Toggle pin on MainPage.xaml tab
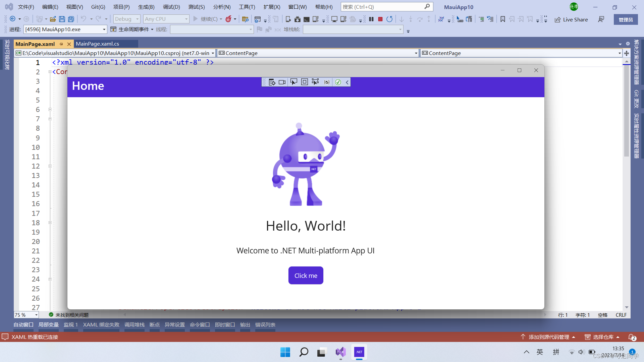The width and height of the screenshot is (644, 362). coord(61,44)
